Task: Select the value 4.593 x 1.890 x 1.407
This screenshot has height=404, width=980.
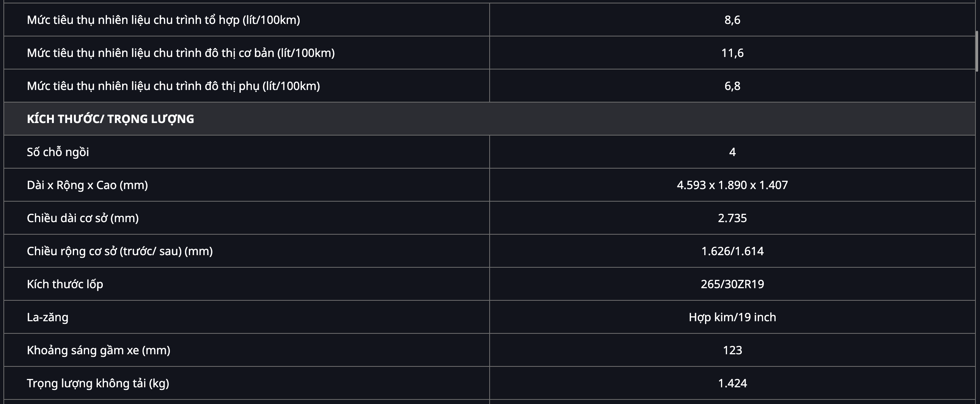Action: tap(732, 185)
